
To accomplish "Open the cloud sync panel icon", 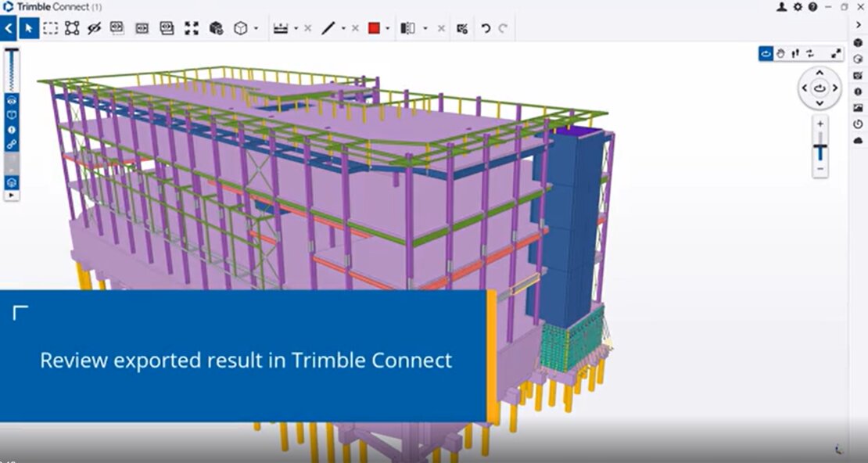I will click(858, 141).
